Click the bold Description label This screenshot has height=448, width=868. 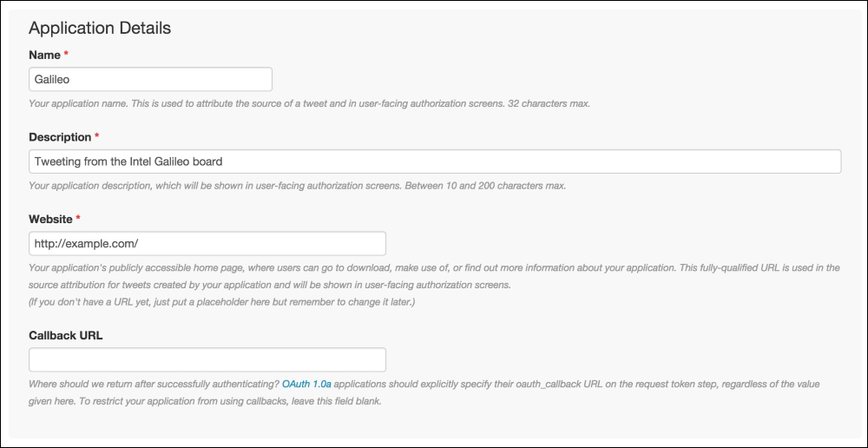pos(60,137)
